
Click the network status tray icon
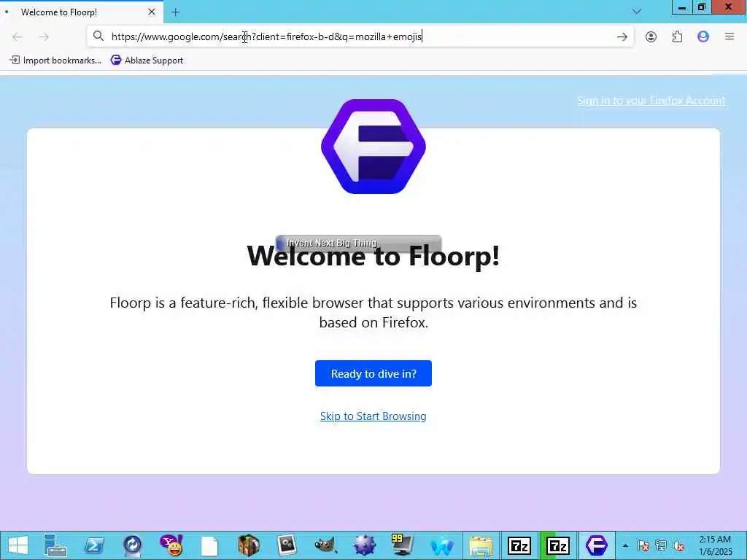[x=661, y=545]
